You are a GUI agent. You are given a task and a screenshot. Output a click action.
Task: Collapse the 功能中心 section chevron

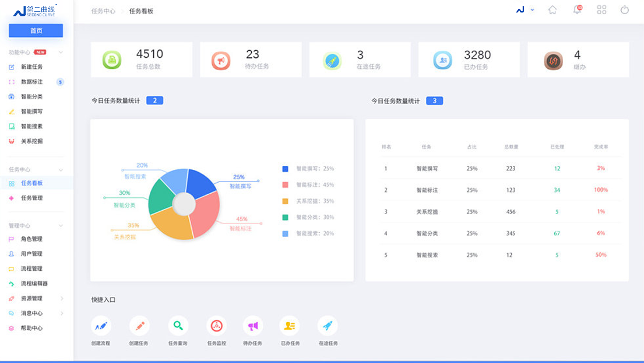tap(61, 53)
